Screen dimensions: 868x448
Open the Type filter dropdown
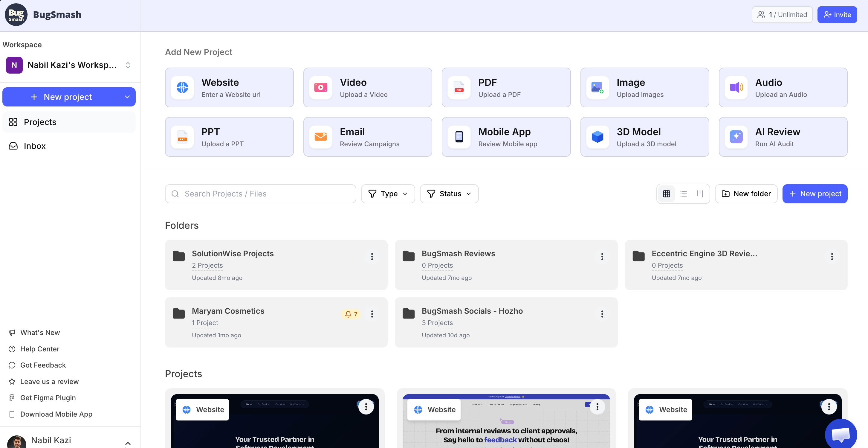[388, 194]
